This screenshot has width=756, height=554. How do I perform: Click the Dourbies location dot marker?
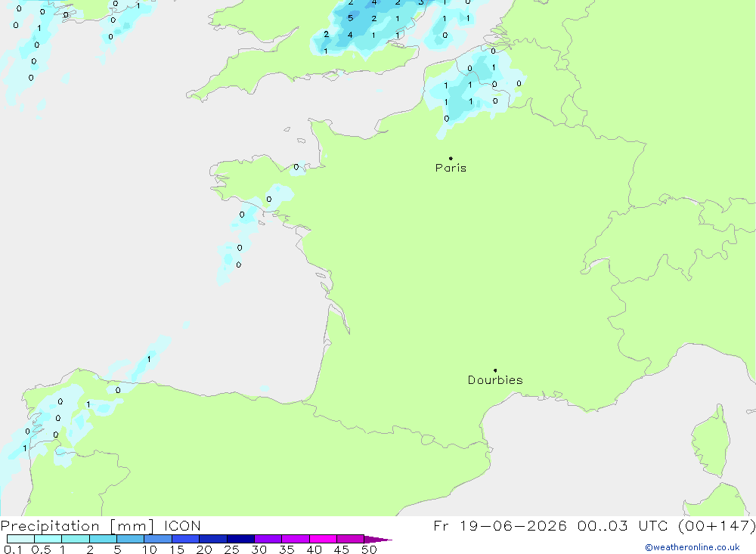(x=495, y=370)
